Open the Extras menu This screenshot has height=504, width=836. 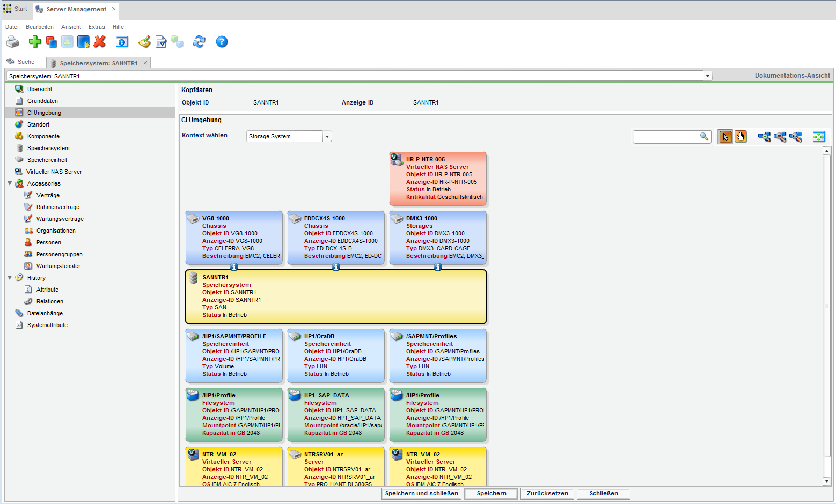pyautogui.click(x=97, y=27)
